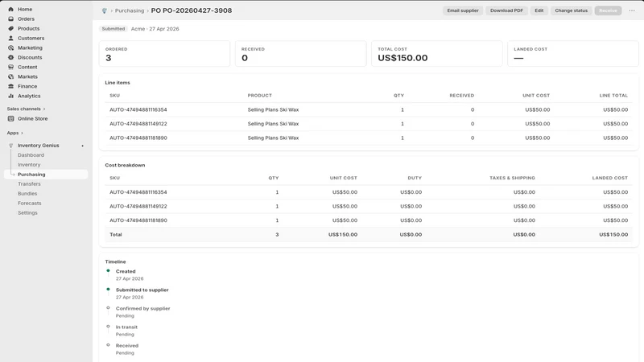
Task: Expand the Apps section chevron
Action: 22,133
